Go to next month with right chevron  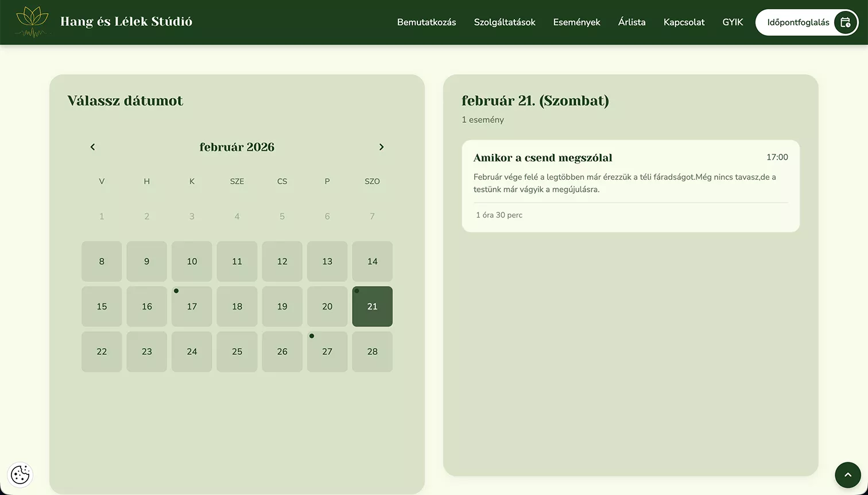coord(381,147)
